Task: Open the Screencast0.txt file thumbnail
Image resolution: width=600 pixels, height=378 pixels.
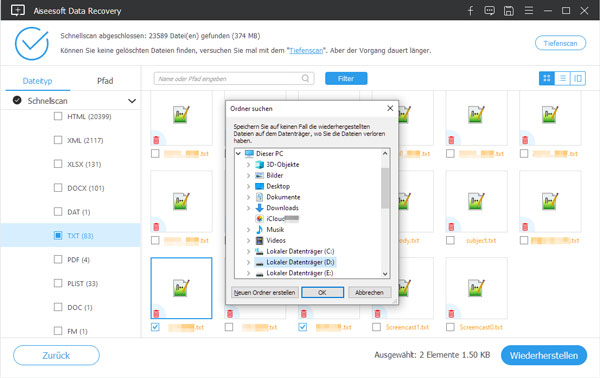Action: pyautogui.click(x=476, y=288)
